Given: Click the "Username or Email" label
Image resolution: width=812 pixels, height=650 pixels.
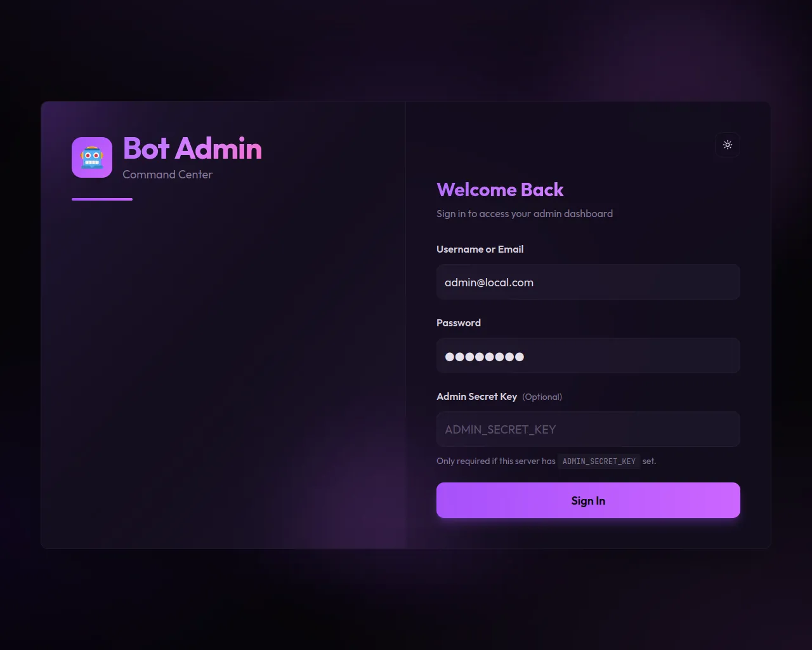Looking at the screenshot, I should click(x=480, y=249).
